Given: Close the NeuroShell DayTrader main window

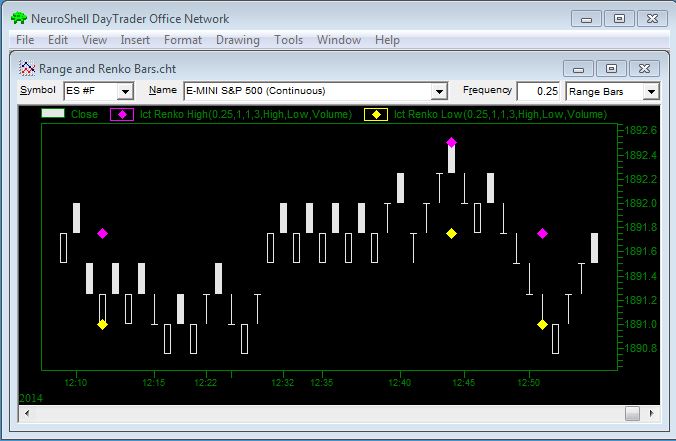Looking at the screenshot, I should (x=652, y=19).
